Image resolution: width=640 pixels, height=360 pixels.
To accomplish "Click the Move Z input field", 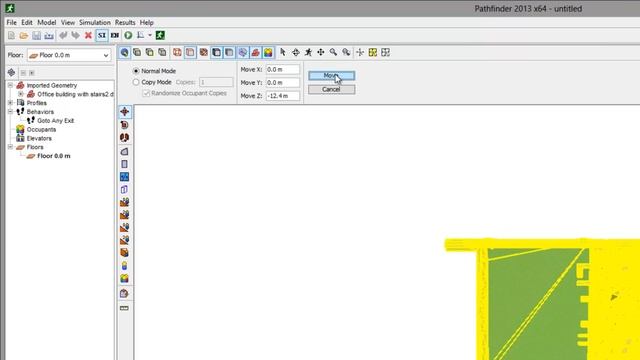I will tap(282, 96).
